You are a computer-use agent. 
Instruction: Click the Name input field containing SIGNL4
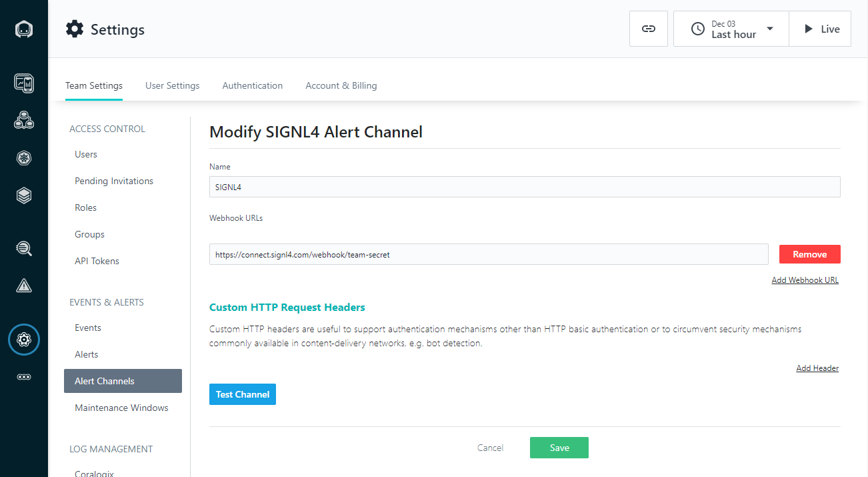coord(525,187)
